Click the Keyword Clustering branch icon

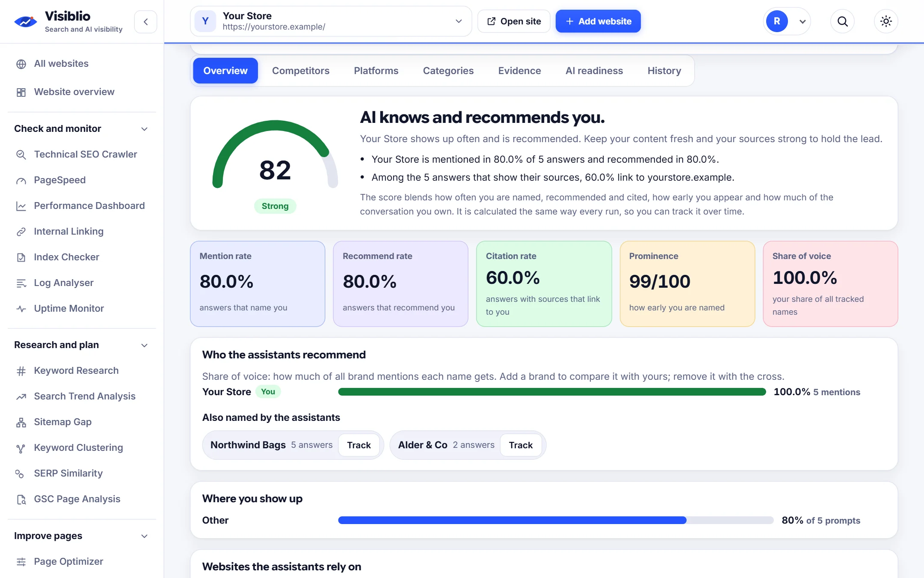tap(21, 448)
